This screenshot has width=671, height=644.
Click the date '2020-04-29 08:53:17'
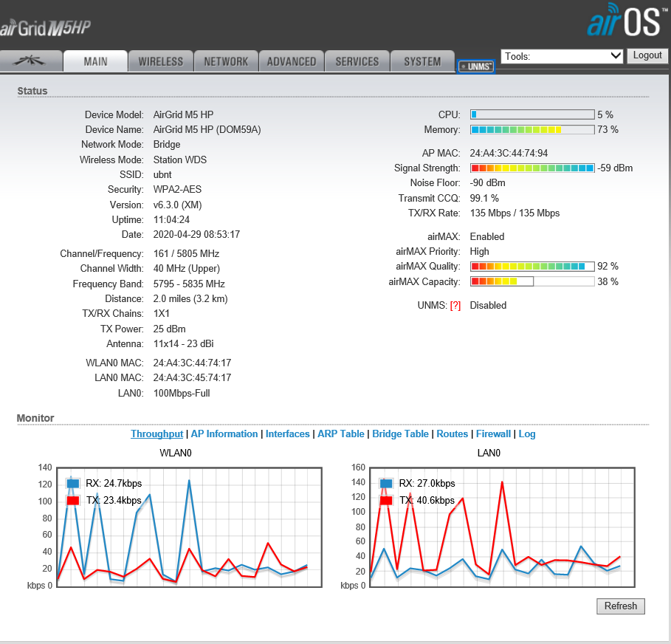tap(196, 234)
